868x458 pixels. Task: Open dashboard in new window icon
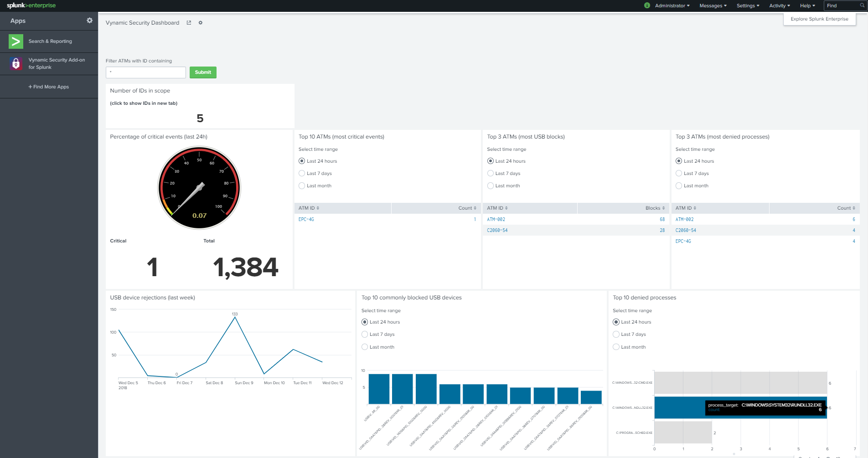pyautogui.click(x=189, y=23)
